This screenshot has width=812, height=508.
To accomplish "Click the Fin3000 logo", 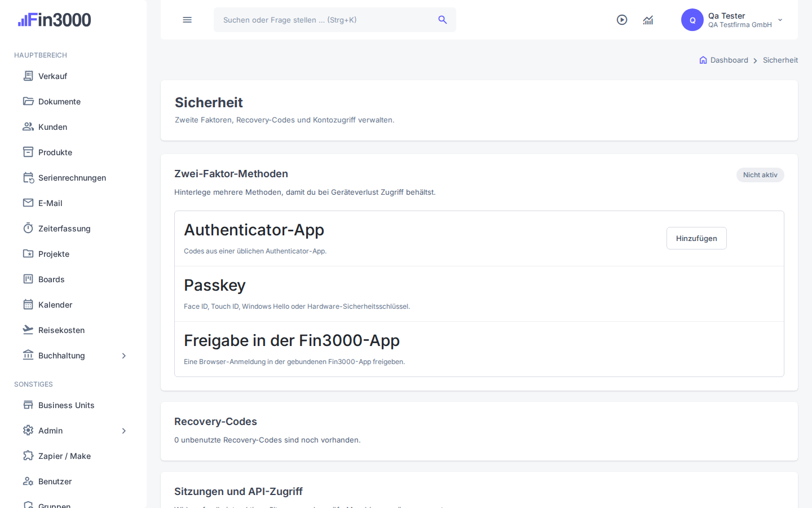I will pos(54,20).
